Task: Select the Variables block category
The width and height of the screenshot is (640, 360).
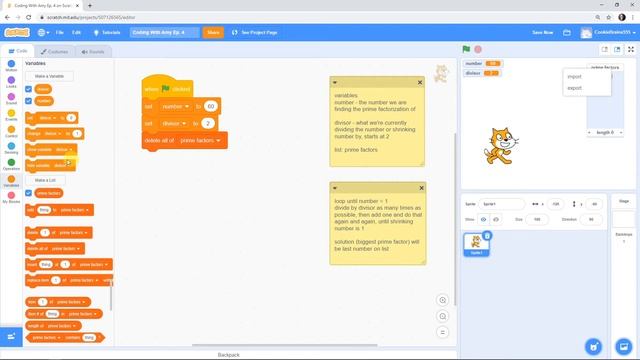Action: (x=11, y=181)
